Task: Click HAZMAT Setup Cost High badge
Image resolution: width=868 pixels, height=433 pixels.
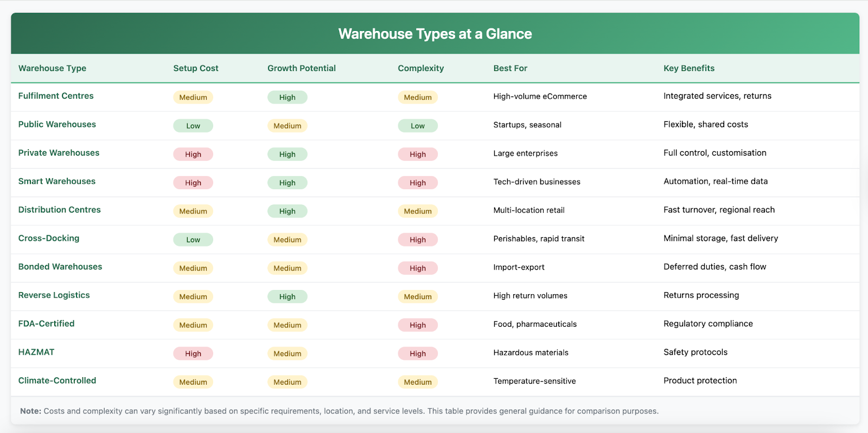Action: [x=193, y=353]
